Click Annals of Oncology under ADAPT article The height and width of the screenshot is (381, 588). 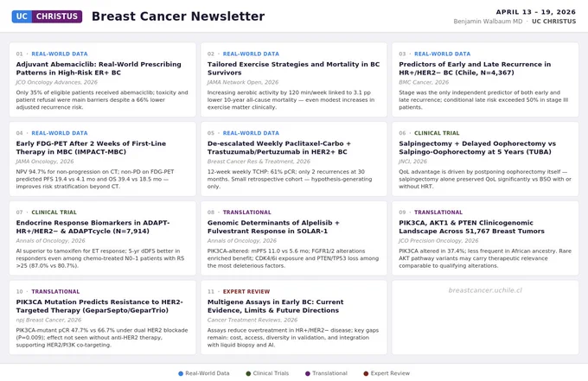(50, 240)
